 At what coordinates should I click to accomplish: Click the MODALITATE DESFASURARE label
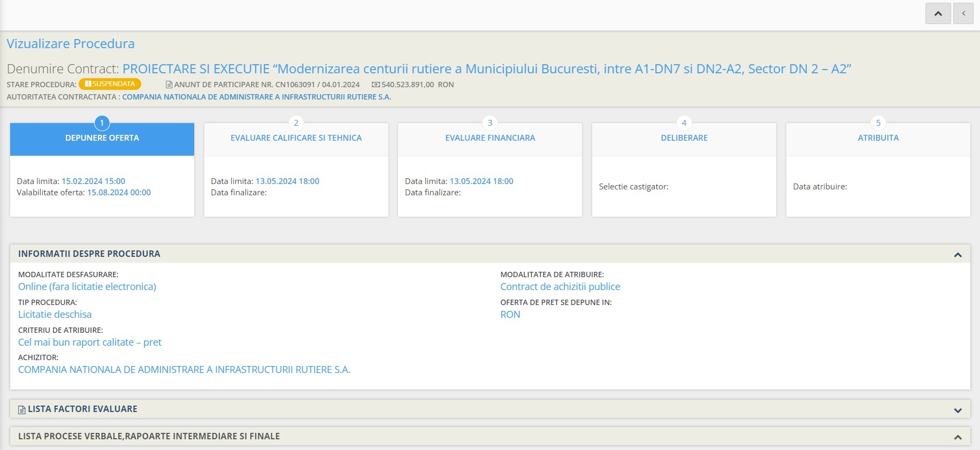(x=68, y=274)
